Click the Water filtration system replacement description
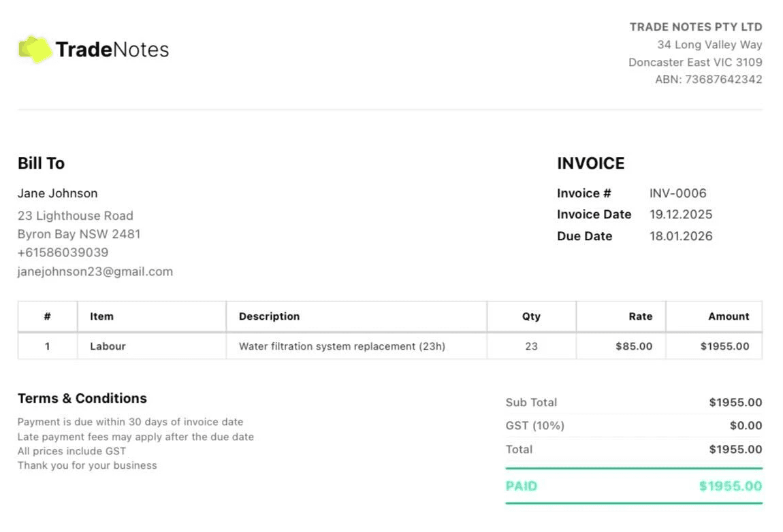The width and height of the screenshot is (783, 532). point(342,346)
